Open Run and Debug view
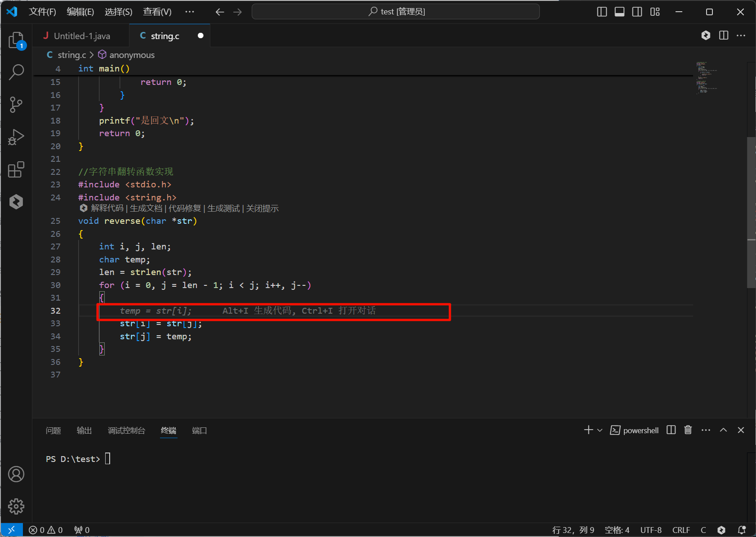The image size is (756, 537). pos(16,137)
